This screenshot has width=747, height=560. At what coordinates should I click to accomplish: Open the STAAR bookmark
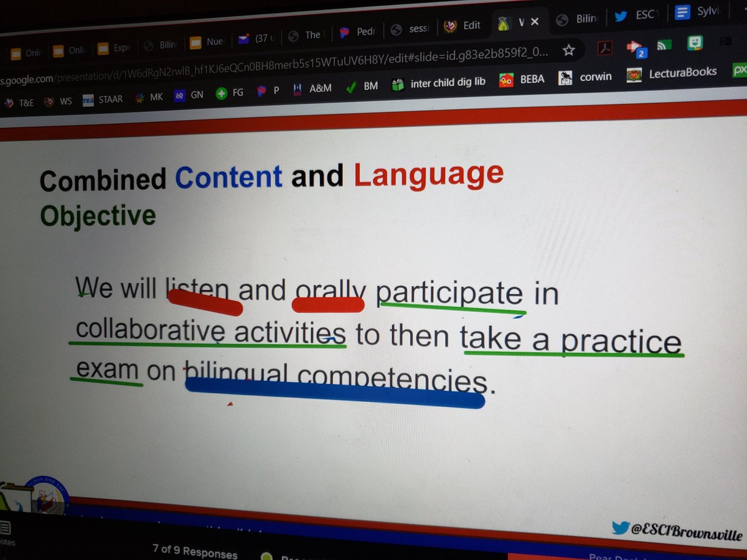click(x=102, y=100)
